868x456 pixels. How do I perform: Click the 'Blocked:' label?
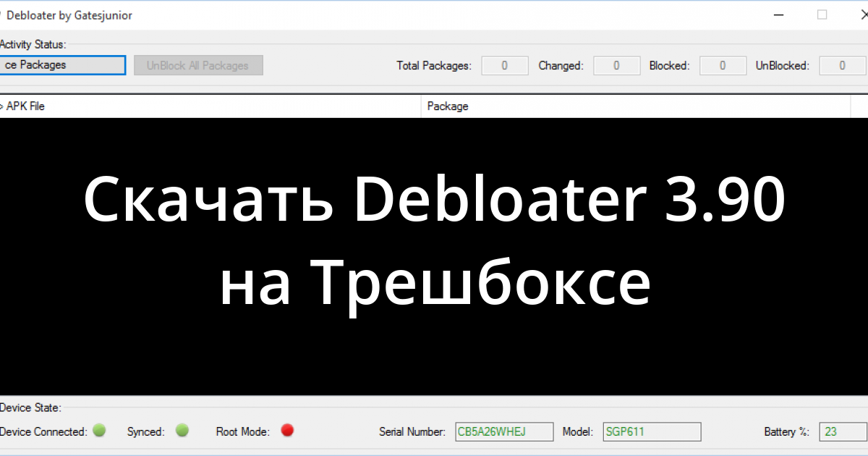(669, 66)
